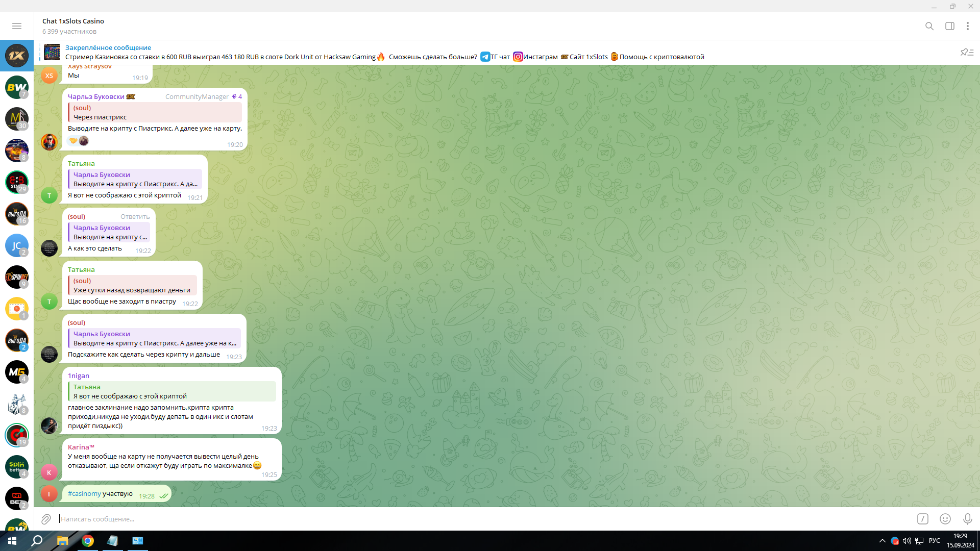
Task: Switch to the MG chat in the sidebar
Action: tap(16, 372)
